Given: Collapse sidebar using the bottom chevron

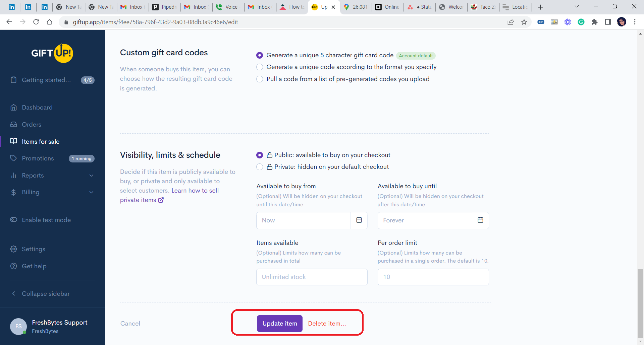Looking at the screenshot, I should pyautogui.click(x=14, y=294).
